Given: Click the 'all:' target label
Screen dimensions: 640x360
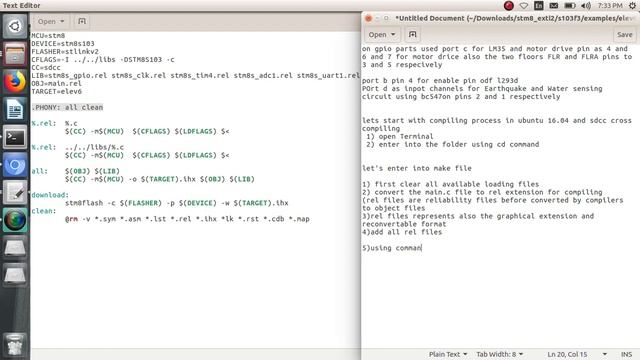Looking at the screenshot, I should [39, 171].
